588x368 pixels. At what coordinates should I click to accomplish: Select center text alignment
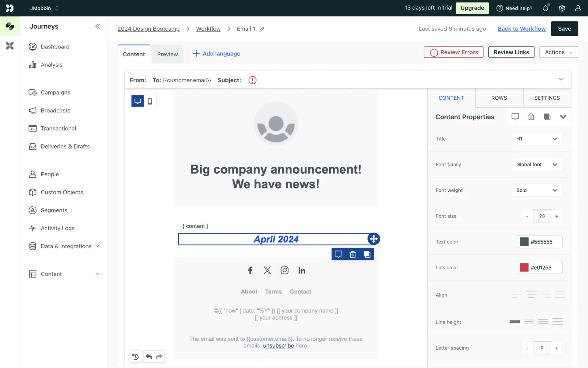point(531,294)
